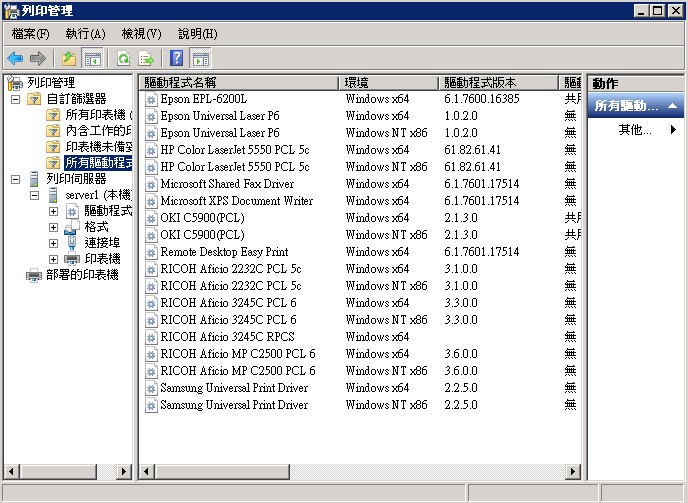Sort by 驅動程式名稱 column header
The width and height of the screenshot is (688, 503).
click(x=239, y=83)
